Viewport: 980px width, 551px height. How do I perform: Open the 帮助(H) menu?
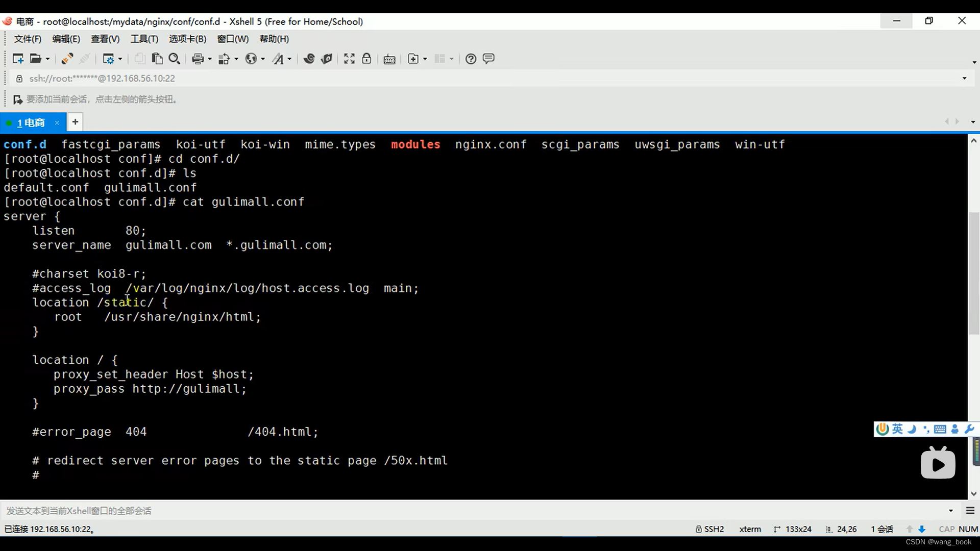pyautogui.click(x=274, y=39)
